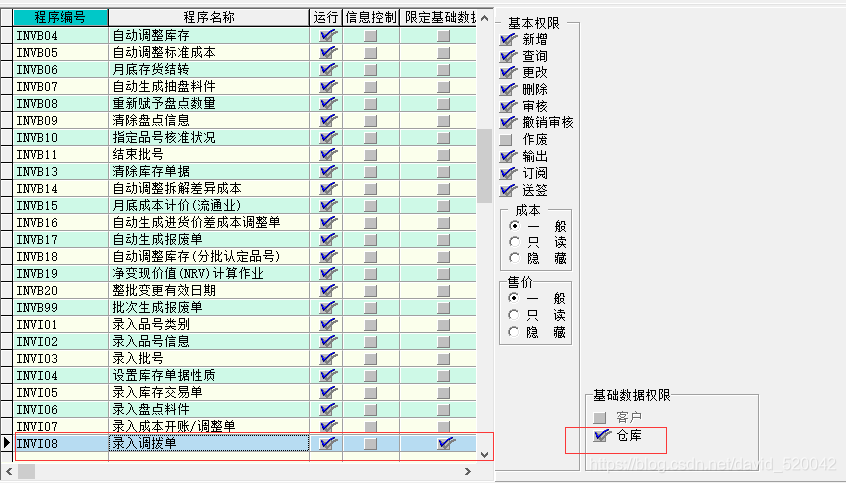Select the 清除库存单据 cell
The width and height of the screenshot is (846, 483).
point(209,172)
